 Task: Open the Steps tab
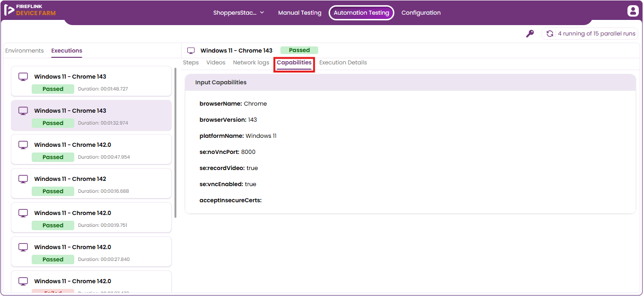(191, 63)
